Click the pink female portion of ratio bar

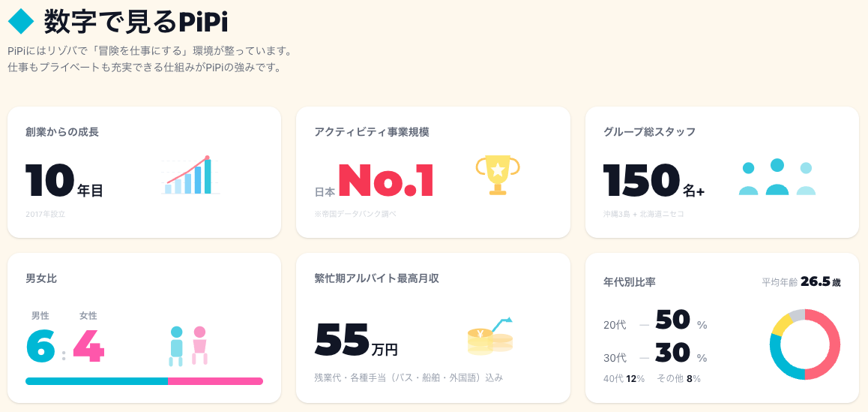(215, 381)
